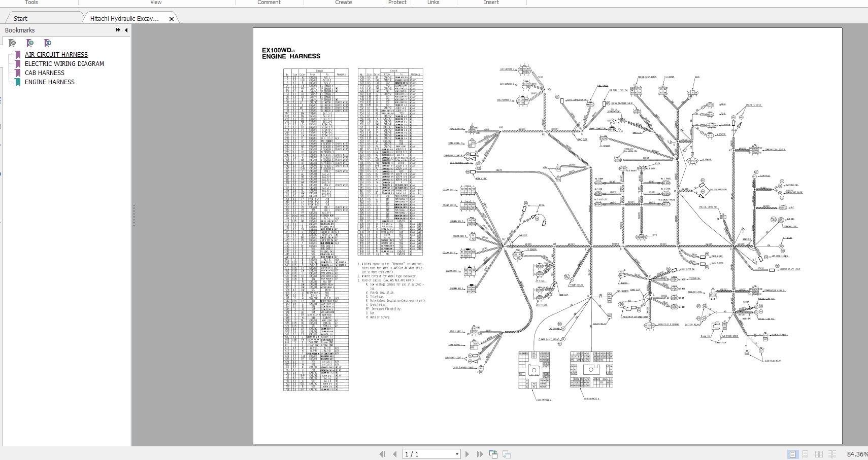Go to the next page

point(468,454)
